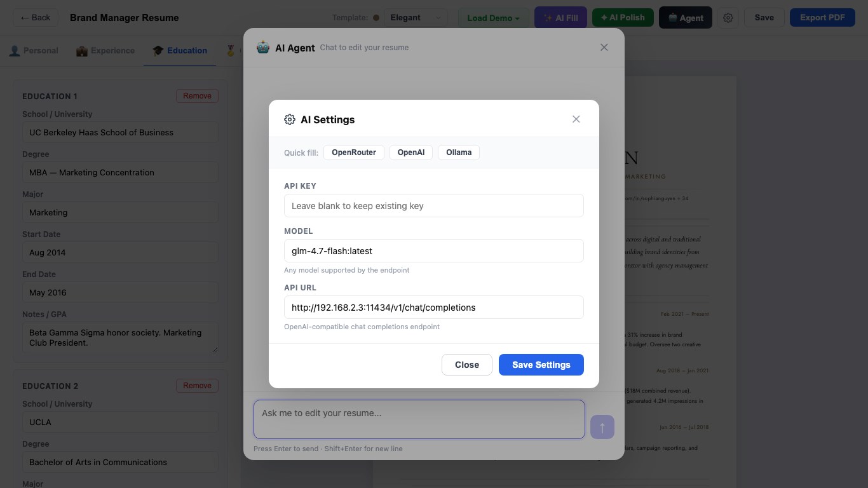Send the chat message with the arrow button
This screenshot has width=868, height=488.
[x=602, y=427]
